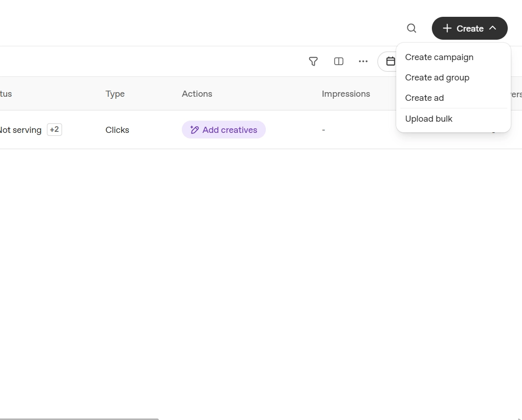Image resolution: width=522 pixels, height=420 pixels.
Task: Click the Add creatives button
Action: [224, 130]
